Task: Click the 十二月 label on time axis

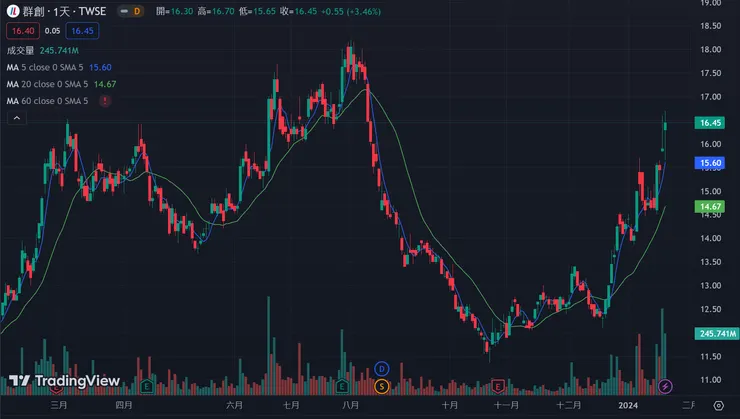Action: tap(569, 405)
